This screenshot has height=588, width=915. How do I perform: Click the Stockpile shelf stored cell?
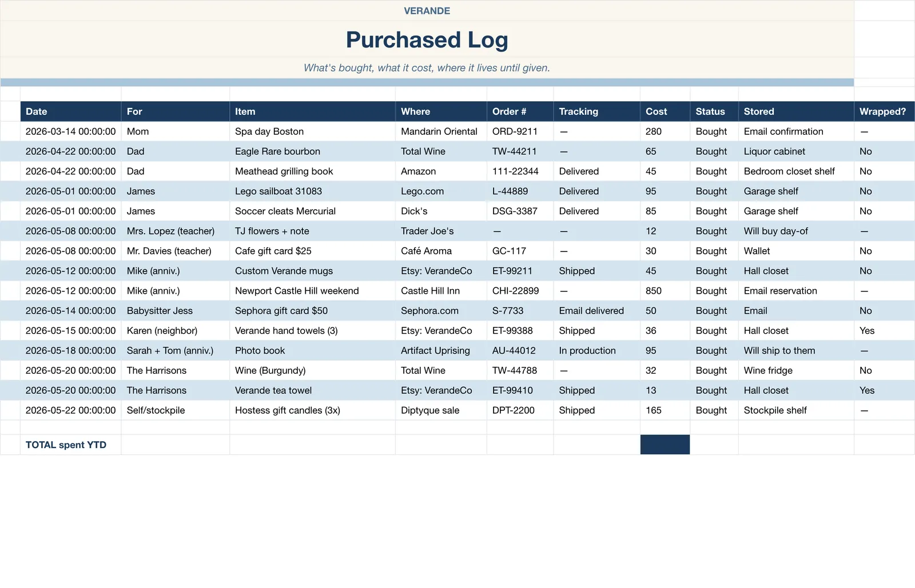(x=796, y=410)
